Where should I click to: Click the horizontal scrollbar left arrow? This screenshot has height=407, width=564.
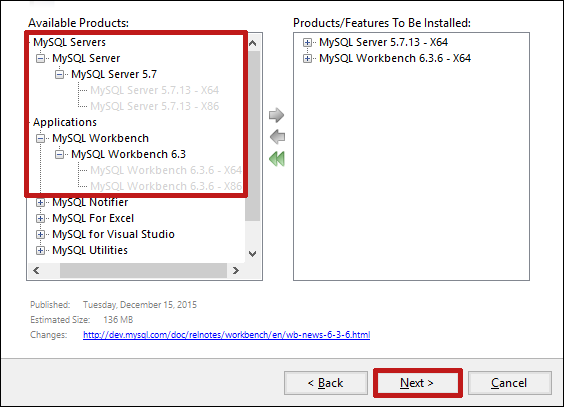coord(36,270)
